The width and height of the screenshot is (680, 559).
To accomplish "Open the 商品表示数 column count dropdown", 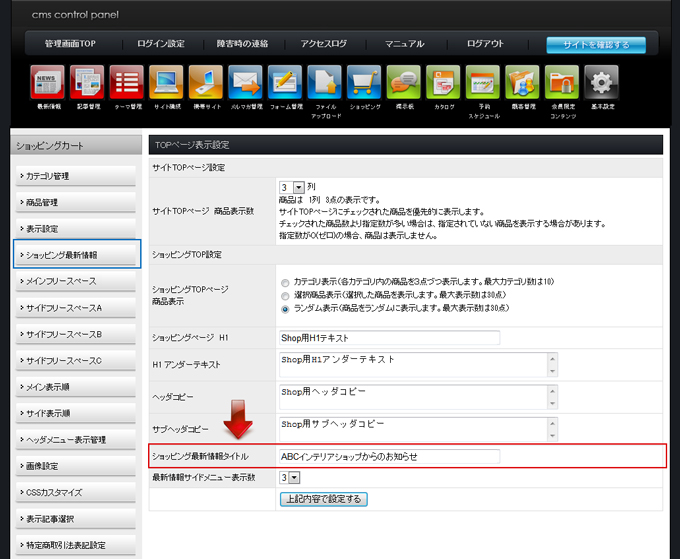I will (x=291, y=187).
